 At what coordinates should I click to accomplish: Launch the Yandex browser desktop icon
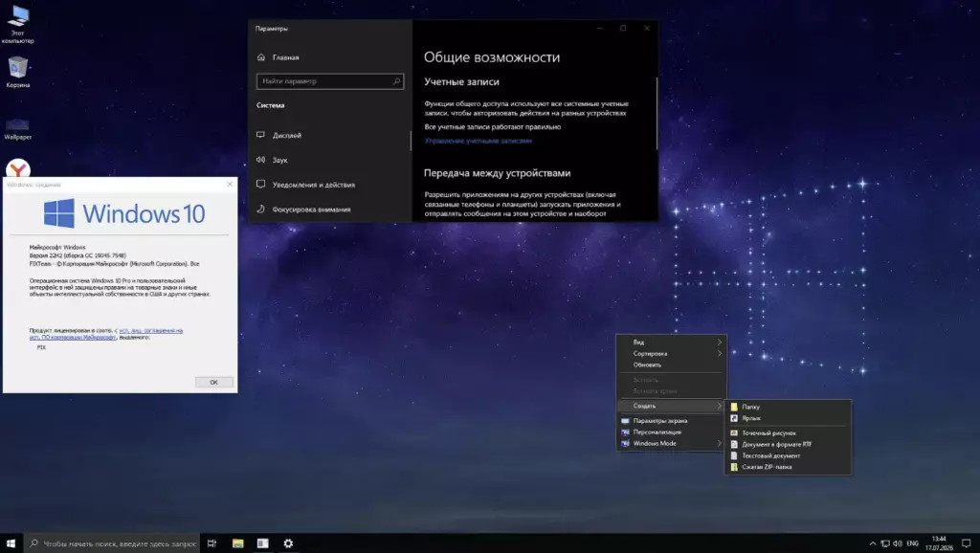[18, 168]
